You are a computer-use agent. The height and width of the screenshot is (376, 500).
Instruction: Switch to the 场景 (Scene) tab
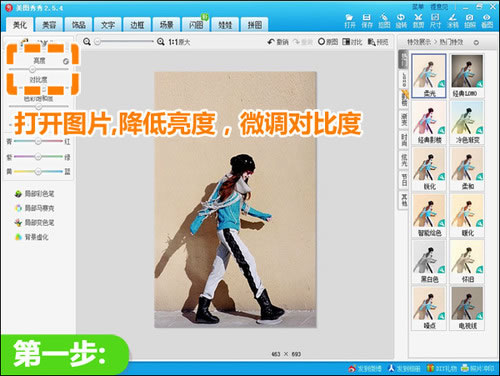tap(166, 25)
